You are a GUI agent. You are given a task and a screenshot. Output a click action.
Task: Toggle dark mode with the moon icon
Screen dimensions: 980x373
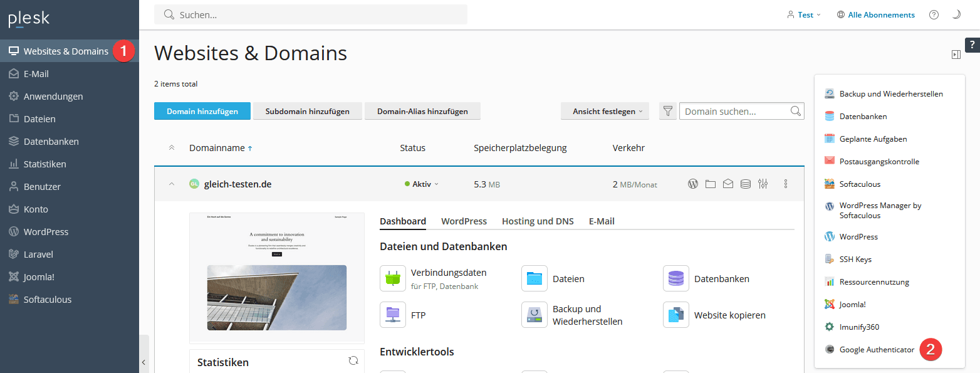coord(956,15)
